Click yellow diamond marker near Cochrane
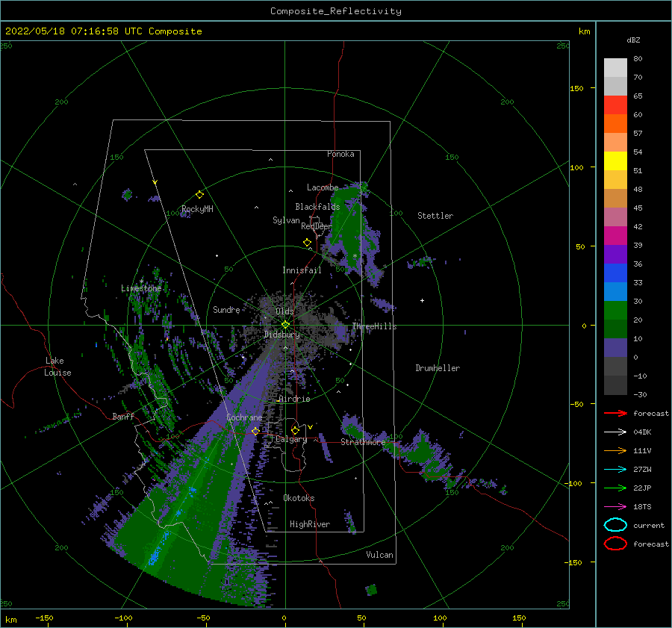672x628 pixels. tap(255, 431)
